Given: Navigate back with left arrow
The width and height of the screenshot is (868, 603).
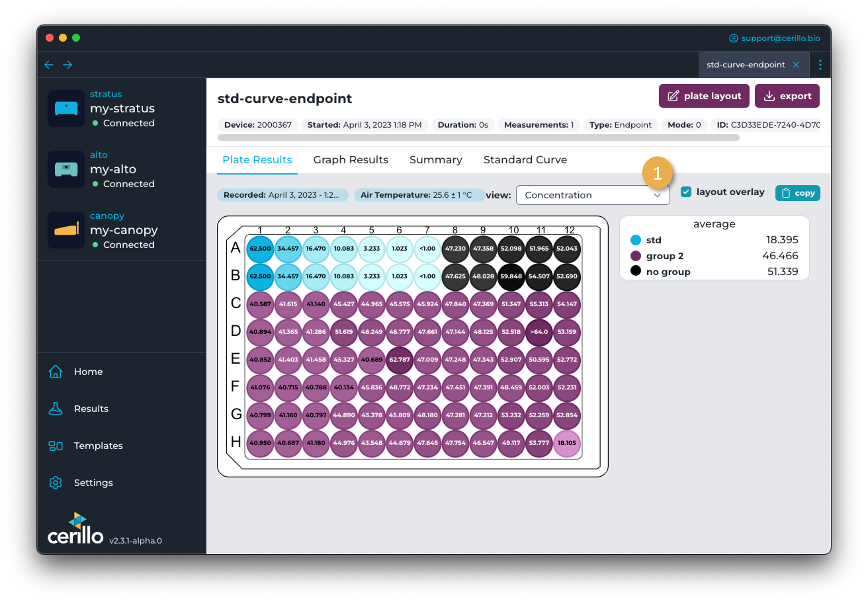Looking at the screenshot, I should tap(49, 65).
